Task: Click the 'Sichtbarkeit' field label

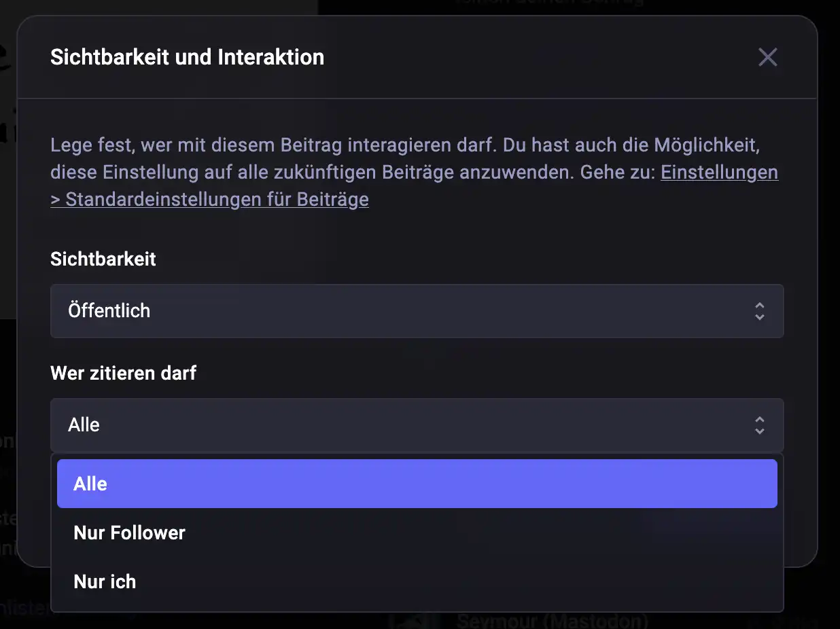Action: tap(103, 259)
